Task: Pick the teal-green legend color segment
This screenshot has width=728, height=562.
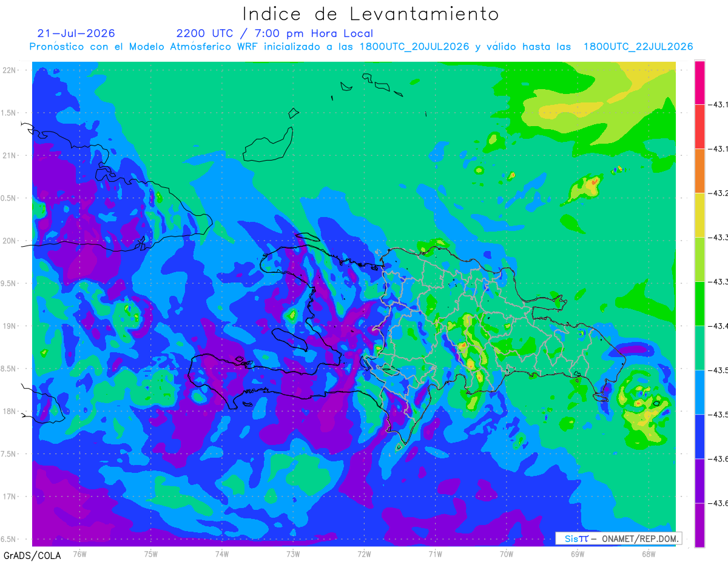Action: pos(699,348)
